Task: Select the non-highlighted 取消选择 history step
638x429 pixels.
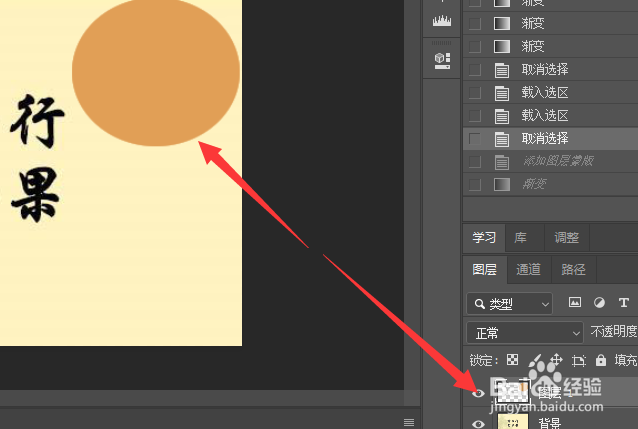Action: [551, 70]
